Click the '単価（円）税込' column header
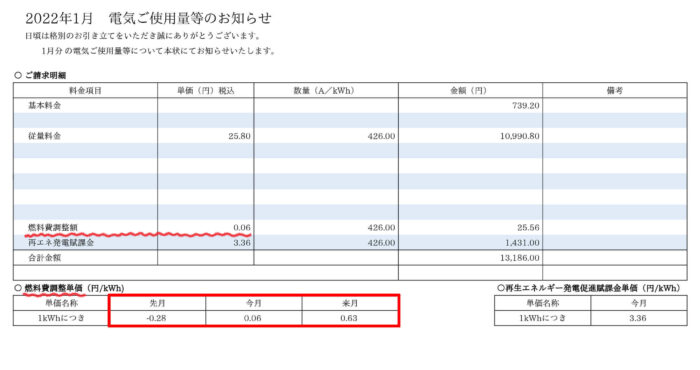The width and height of the screenshot is (700, 370). coord(205,91)
